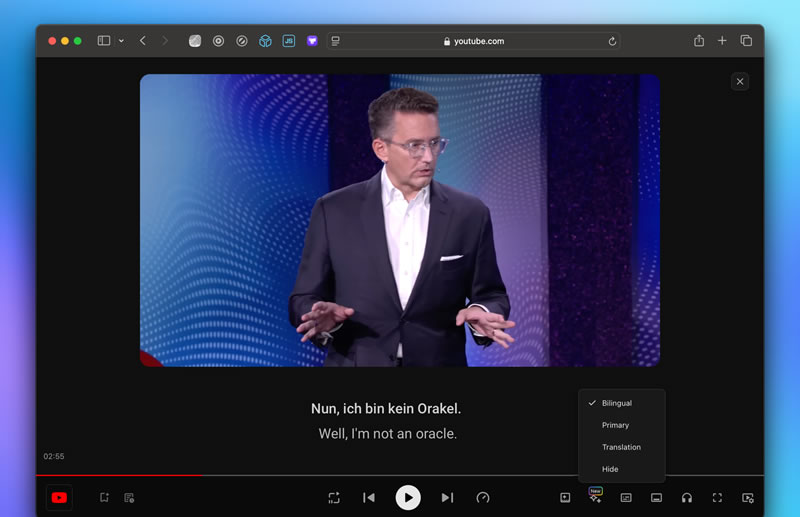
Task: Click the video frame thumbnail
Action: (x=400, y=220)
